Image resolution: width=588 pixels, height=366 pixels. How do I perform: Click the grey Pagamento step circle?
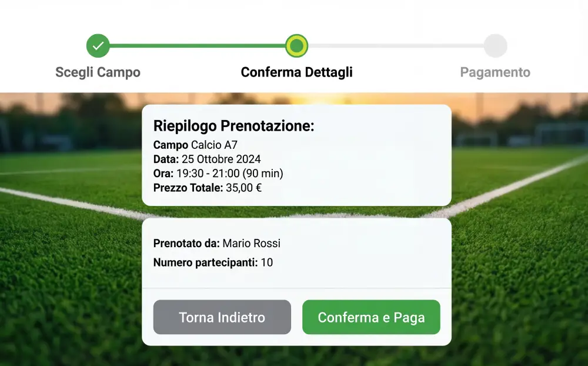pos(495,46)
